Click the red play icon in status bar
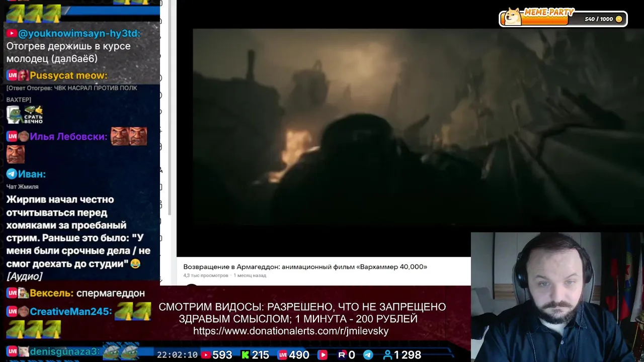The image size is (644, 362). click(x=322, y=355)
